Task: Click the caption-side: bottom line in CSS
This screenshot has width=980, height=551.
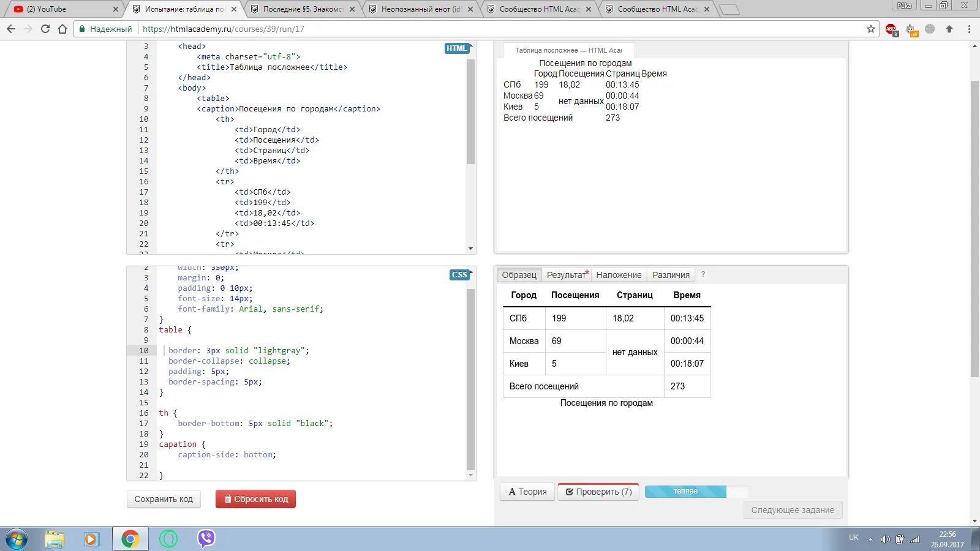Action: 227,455
